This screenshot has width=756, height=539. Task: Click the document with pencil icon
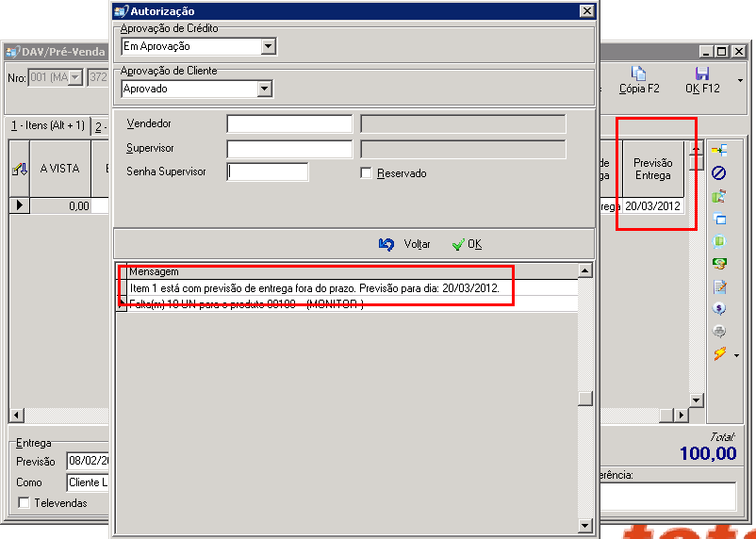coord(719,286)
